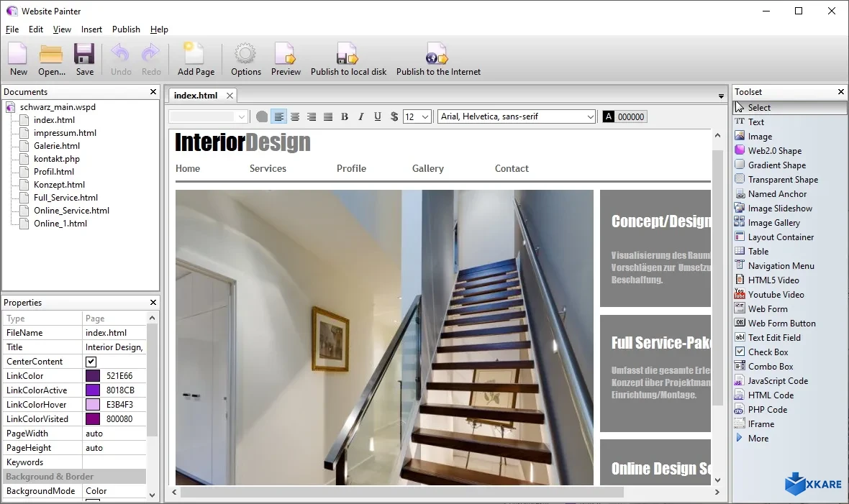This screenshot has height=504, width=849.
Task: Toggle the CenterContent checkbox
Action: pyautogui.click(x=91, y=361)
